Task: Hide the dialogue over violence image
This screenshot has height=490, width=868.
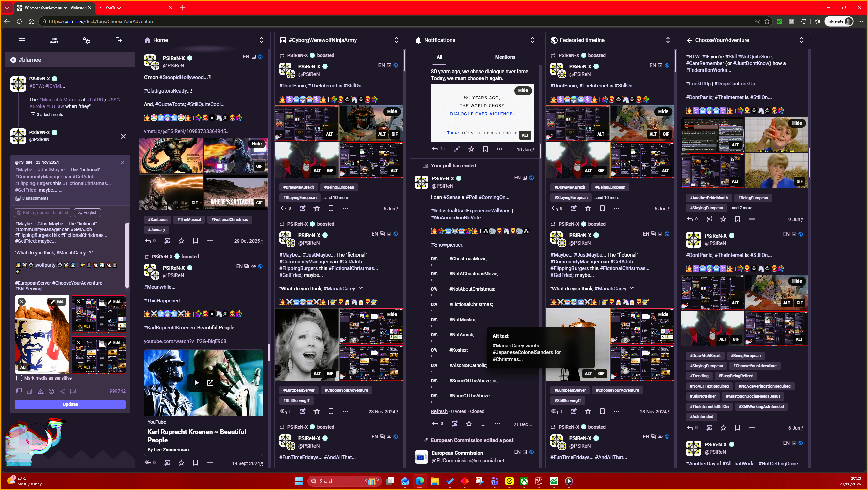Action: [x=523, y=90]
